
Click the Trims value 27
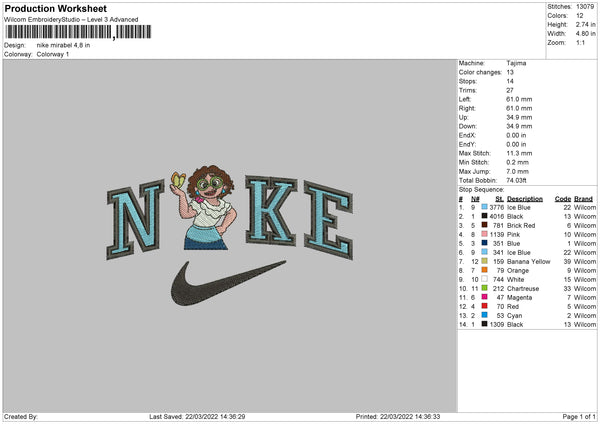tap(510, 90)
